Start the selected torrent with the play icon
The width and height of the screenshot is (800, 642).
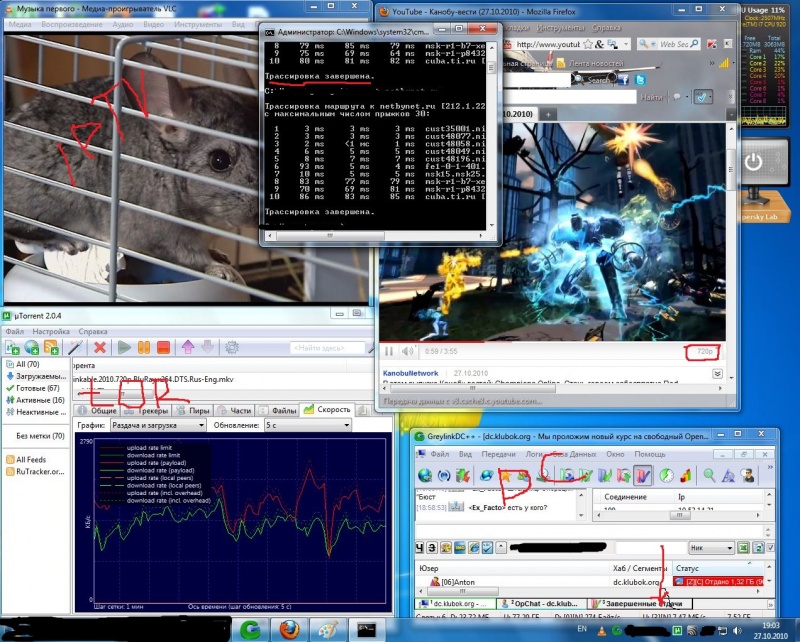(x=124, y=348)
